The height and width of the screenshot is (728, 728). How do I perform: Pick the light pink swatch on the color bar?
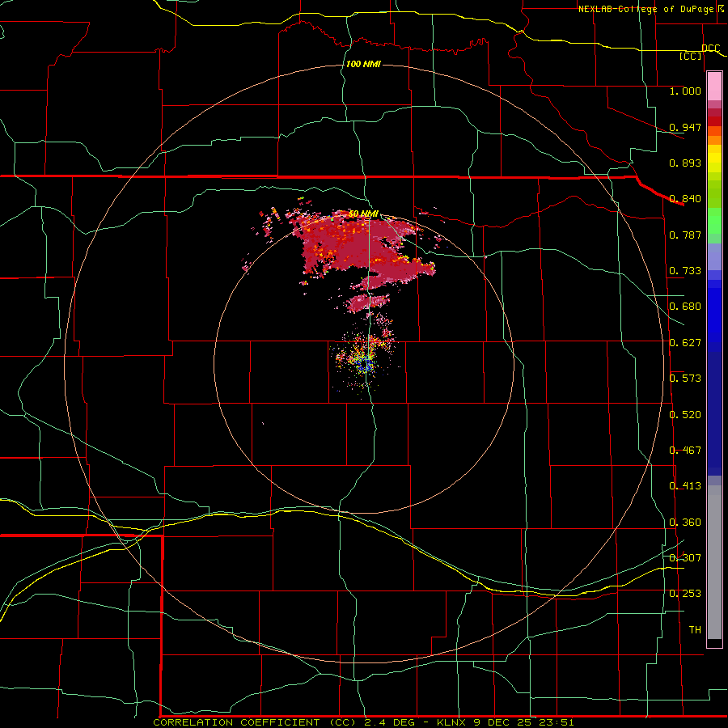(714, 86)
